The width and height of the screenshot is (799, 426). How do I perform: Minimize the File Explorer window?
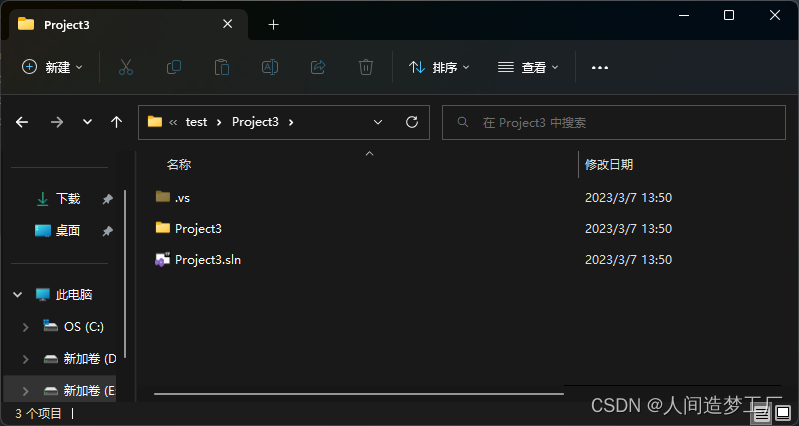tap(684, 15)
